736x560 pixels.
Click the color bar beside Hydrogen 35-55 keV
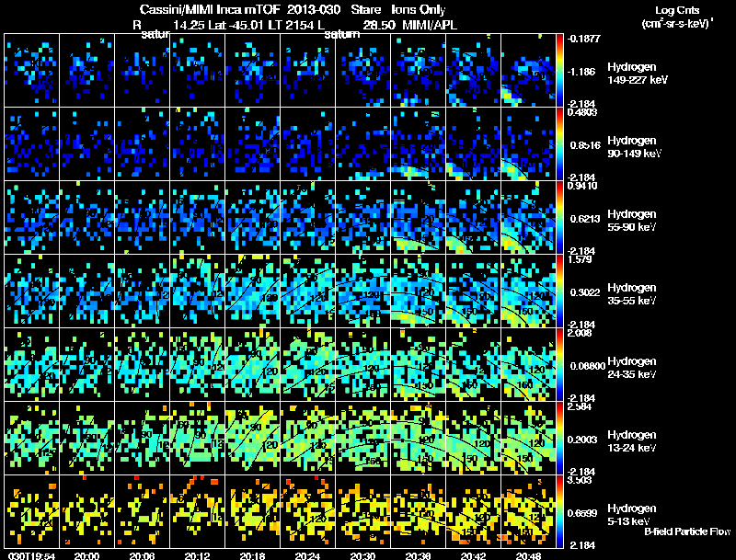tap(559, 291)
